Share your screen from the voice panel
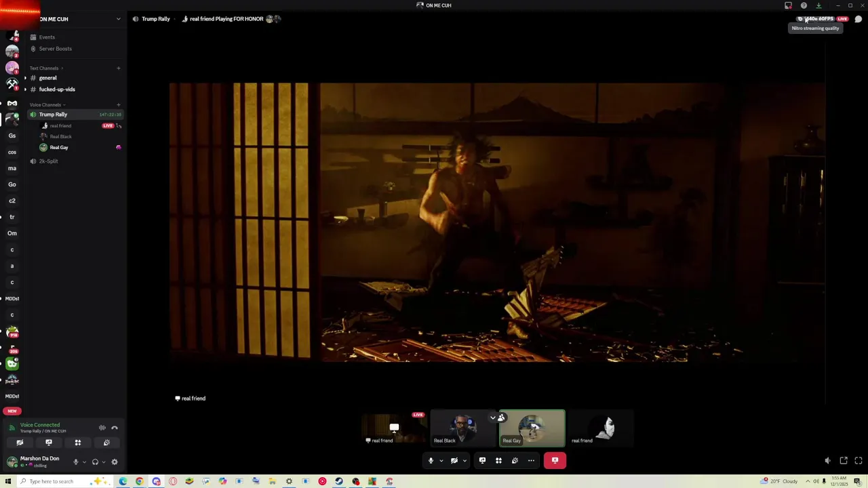Screen dimensions: 868x488 [x=49, y=443]
